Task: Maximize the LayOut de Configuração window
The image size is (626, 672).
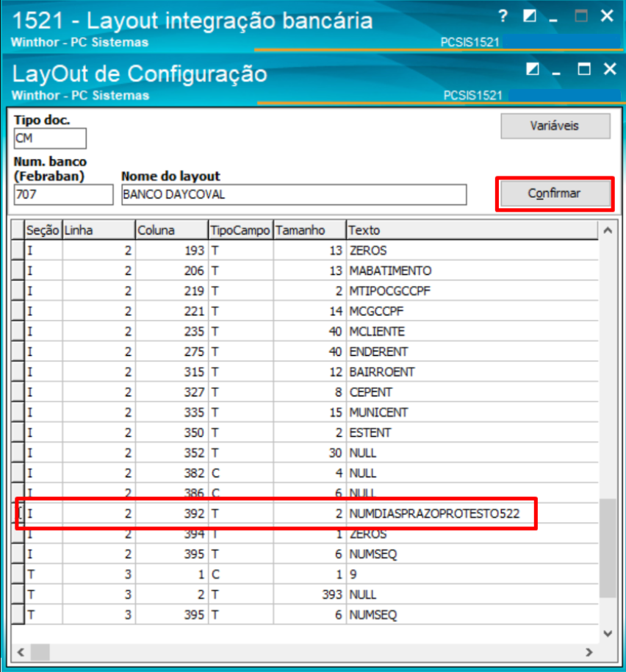Action: pos(584,69)
